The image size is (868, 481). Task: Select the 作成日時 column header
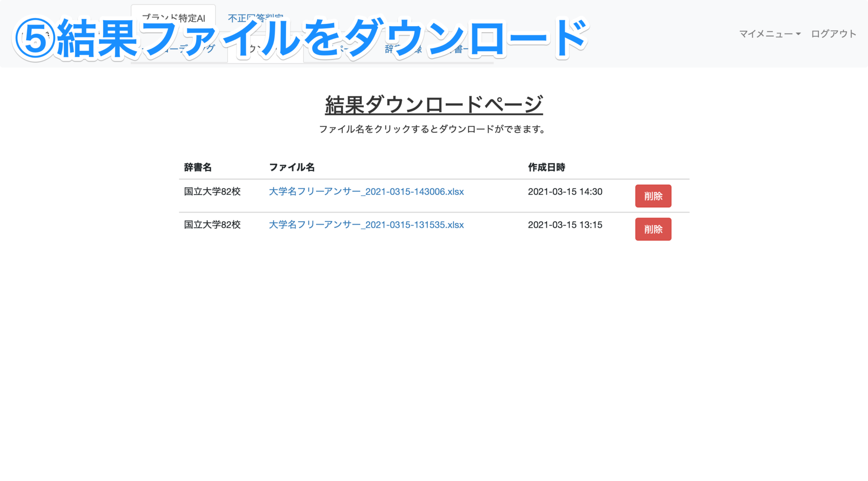(546, 168)
